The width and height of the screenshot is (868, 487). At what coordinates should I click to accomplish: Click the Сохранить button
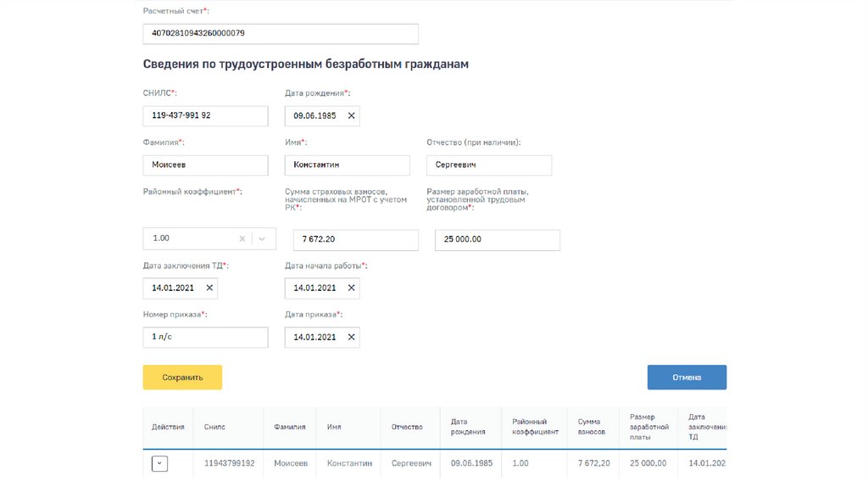click(182, 378)
